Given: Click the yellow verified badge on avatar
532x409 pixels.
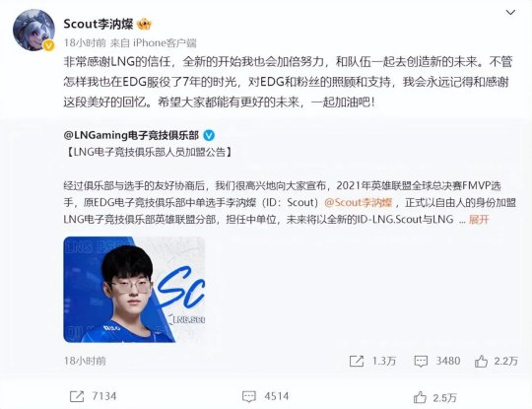Looking at the screenshot, I should point(49,45).
